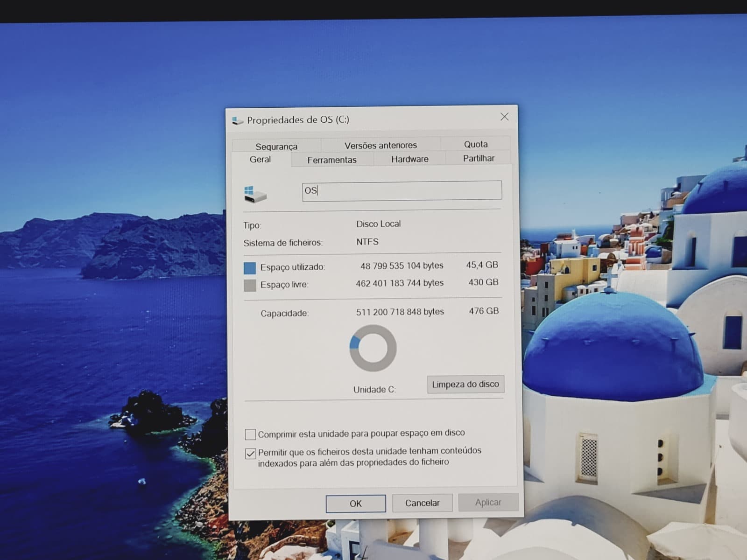The height and width of the screenshot is (560, 747).
Task: Click the '511 200 718 848 bytes' capacity value
Action: coord(400,312)
